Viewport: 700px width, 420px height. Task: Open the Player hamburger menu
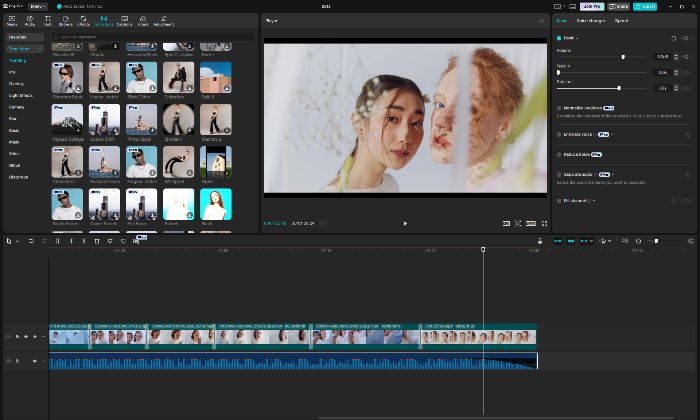coord(541,21)
